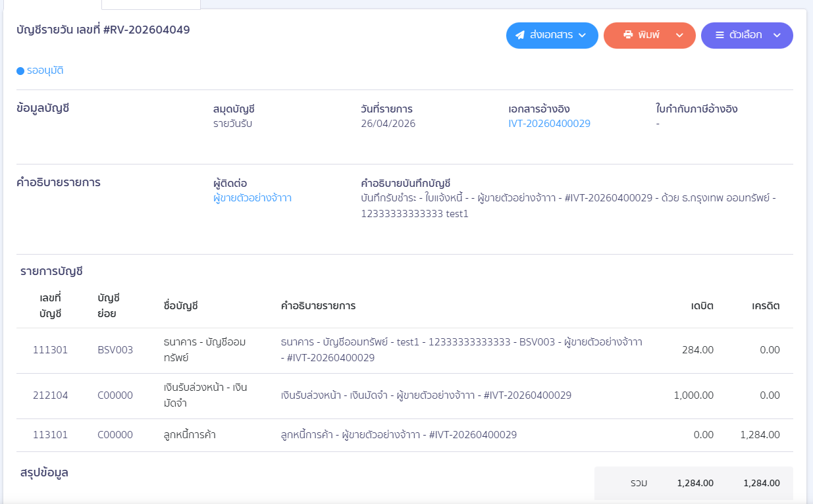Click the เครดิต column header
The height and width of the screenshot is (504, 813).
(766, 306)
